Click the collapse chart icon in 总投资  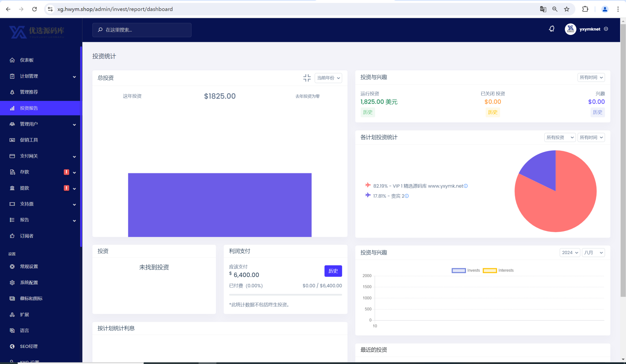tap(307, 78)
